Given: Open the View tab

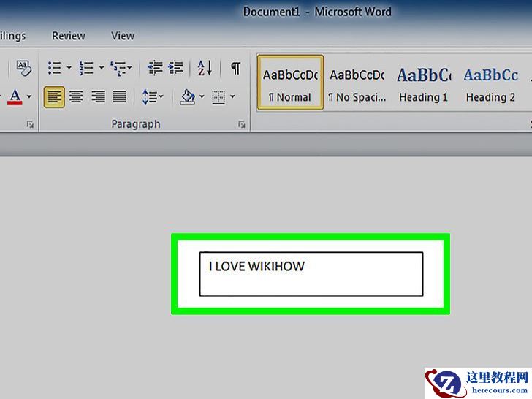Looking at the screenshot, I should coord(123,36).
